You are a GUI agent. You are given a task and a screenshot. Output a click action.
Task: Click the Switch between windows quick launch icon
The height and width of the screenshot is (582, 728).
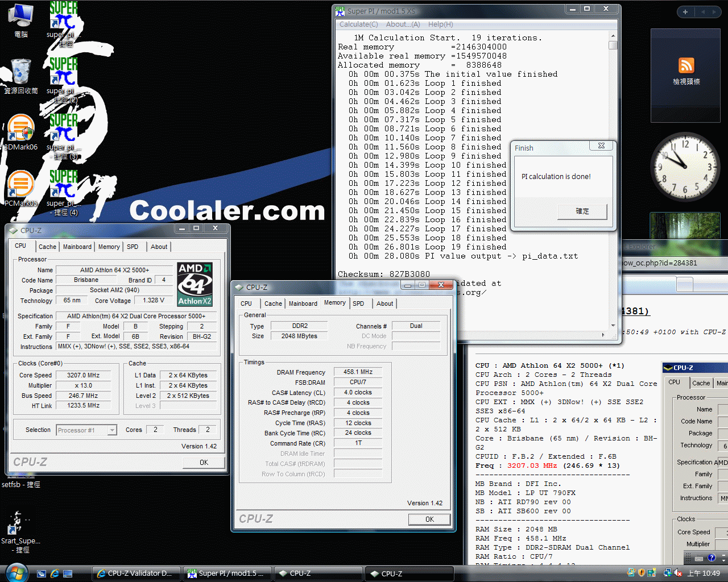click(42, 573)
